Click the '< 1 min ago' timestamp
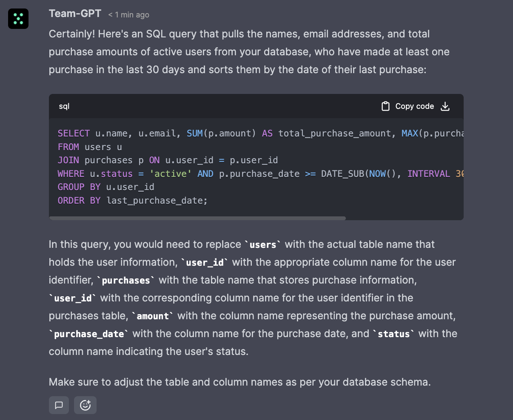 (x=128, y=15)
